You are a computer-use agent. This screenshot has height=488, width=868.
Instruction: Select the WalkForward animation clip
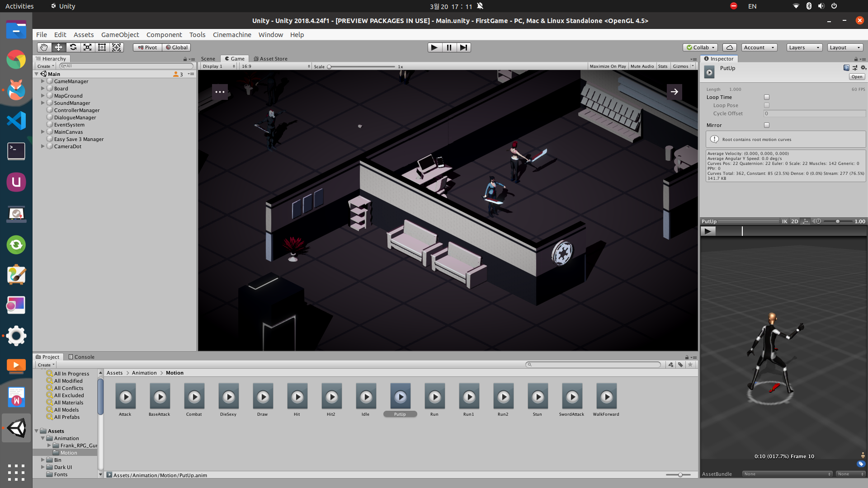point(606,400)
